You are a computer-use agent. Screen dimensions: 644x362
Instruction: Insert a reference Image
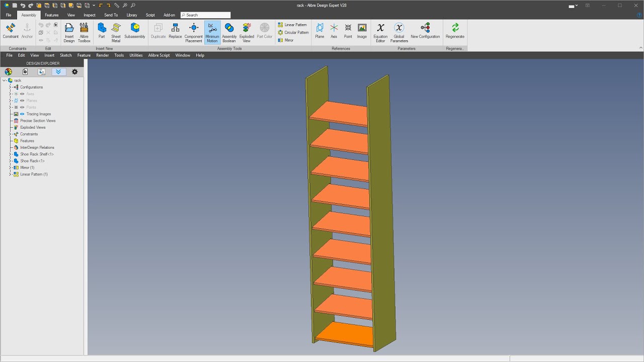pyautogui.click(x=362, y=31)
